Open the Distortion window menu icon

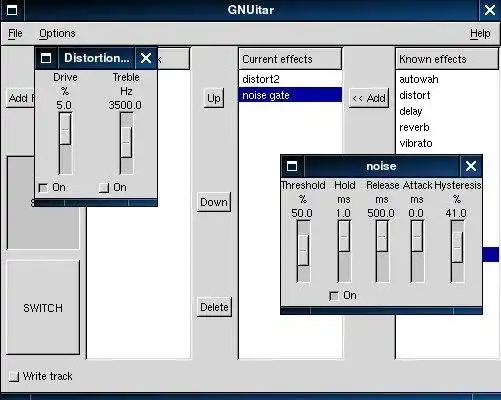pyautogui.click(x=46, y=58)
